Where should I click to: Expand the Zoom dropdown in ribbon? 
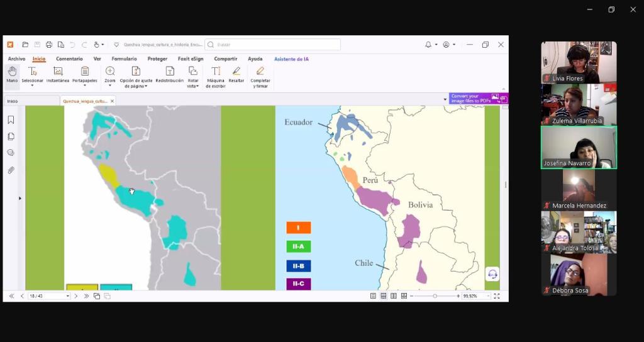tap(110, 85)
